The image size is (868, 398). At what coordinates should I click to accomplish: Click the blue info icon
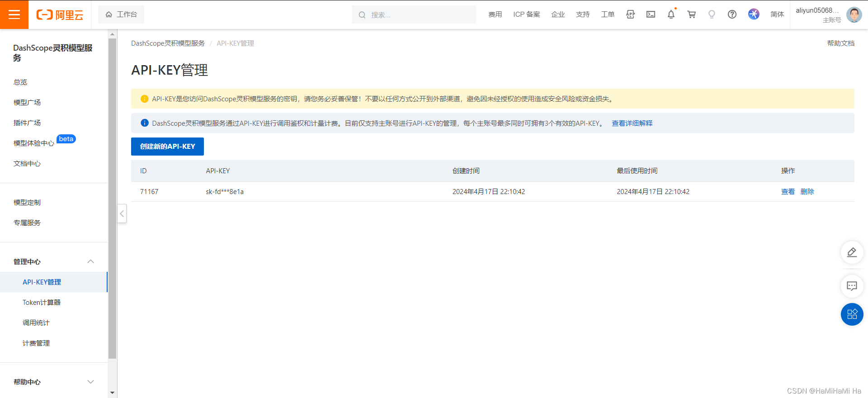[144, 123]
